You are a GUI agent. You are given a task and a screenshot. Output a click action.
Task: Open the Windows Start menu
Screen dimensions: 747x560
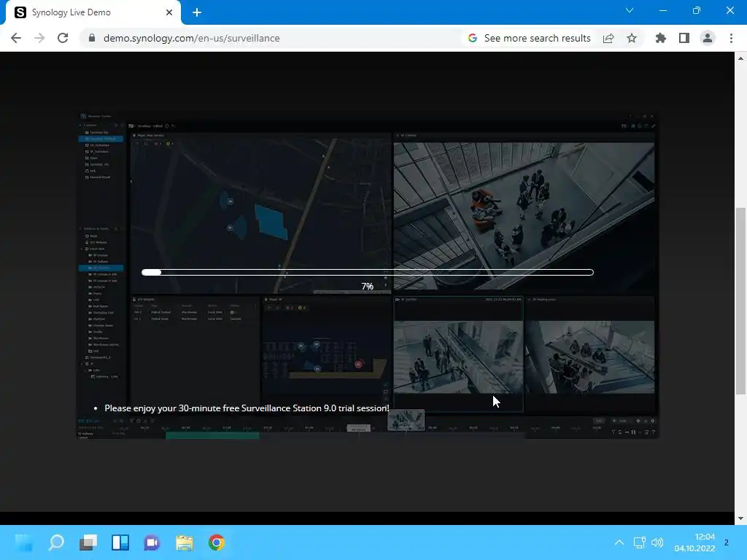[24, 542]
